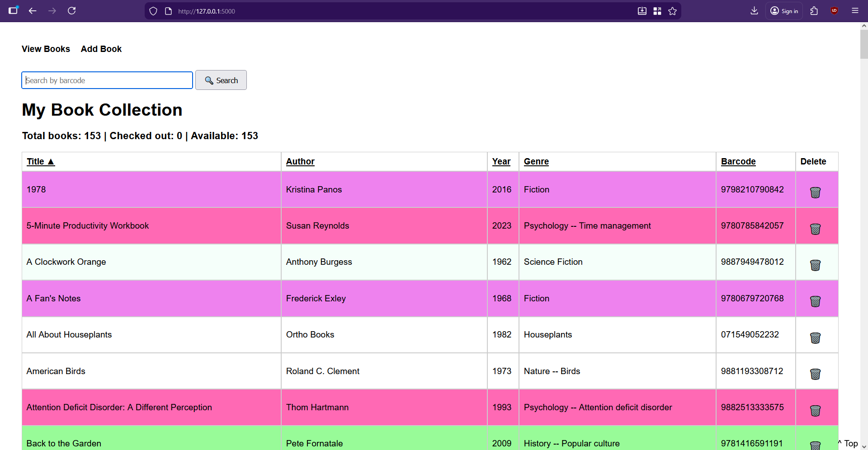Image resolution: width=868 pixels, height=450 pixels.
Task: Focus the Search by barcode field
Action: (x=107, y=80)
